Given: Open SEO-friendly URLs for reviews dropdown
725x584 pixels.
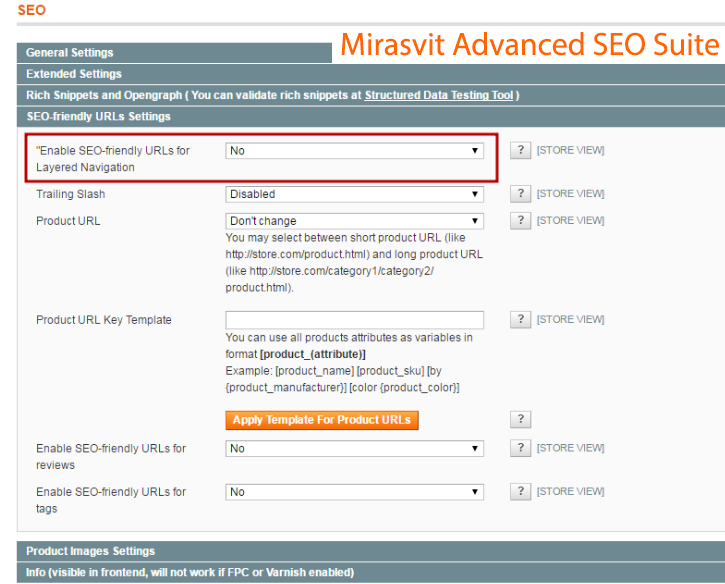Looking at the screenshot, I should pyautogui.click(x=354, y=449).
